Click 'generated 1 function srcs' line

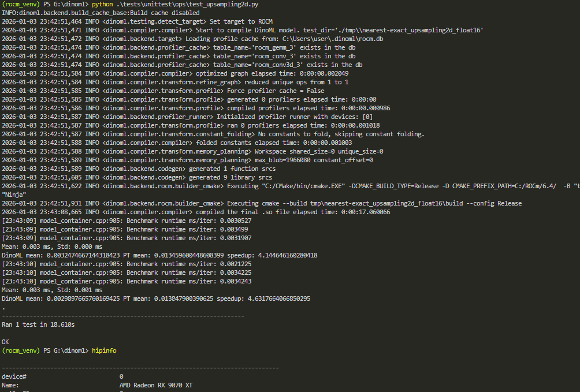tap(232, 169)
